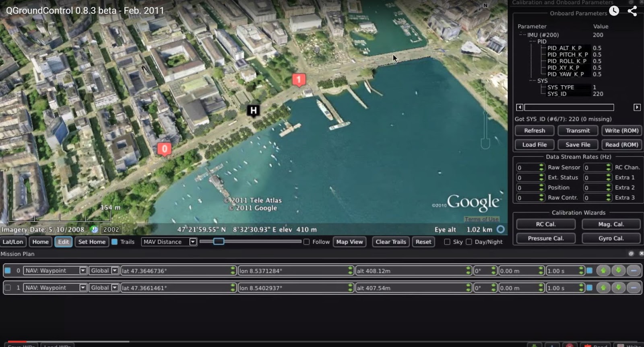Click the map compass north indicator
The image size is (644, 347).
click(485, 6)
